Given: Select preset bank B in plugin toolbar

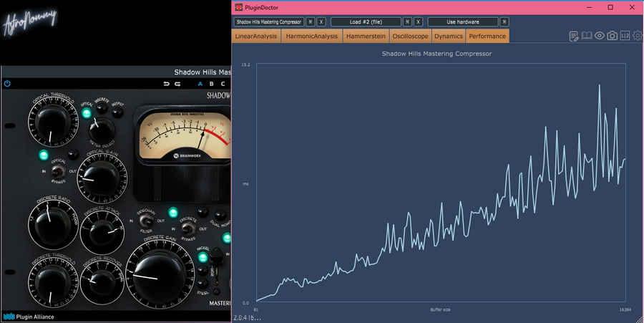Looking at the screenshot, I should click(212, 84).
